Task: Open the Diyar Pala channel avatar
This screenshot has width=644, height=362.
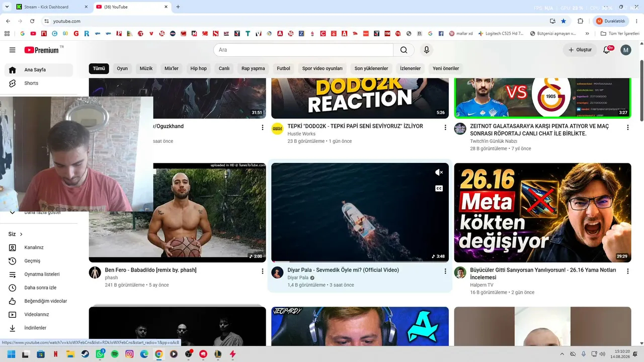Action: (277, 273)
